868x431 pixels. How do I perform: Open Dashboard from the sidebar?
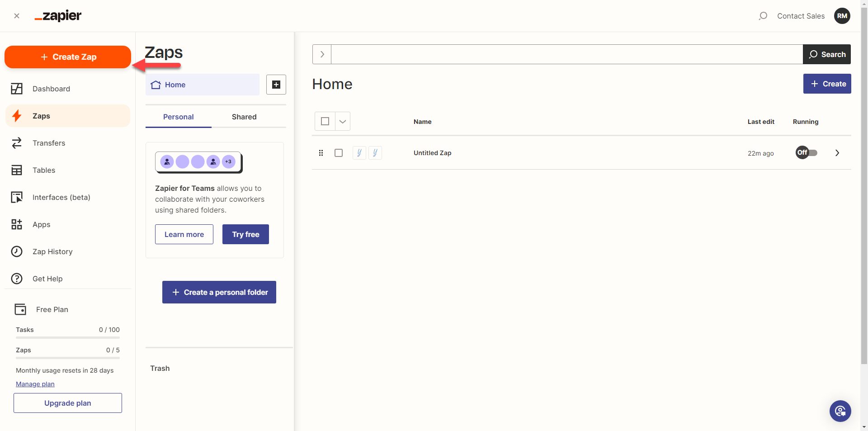(x=68, y=89)
